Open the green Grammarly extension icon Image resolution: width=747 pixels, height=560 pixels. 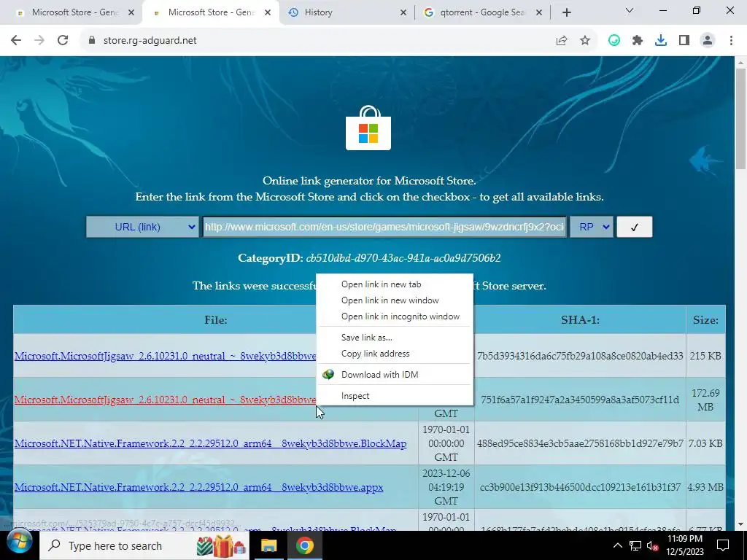click(x=614, y=41)
